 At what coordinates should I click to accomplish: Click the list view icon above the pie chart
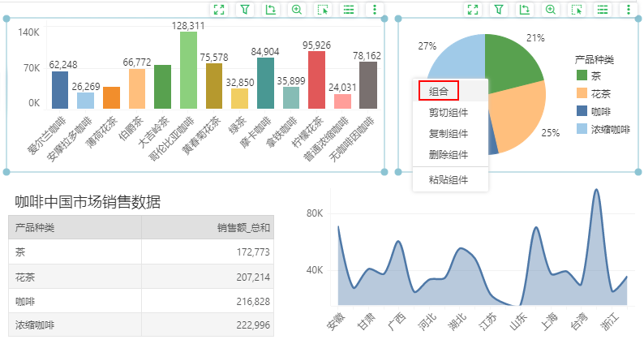603,10
